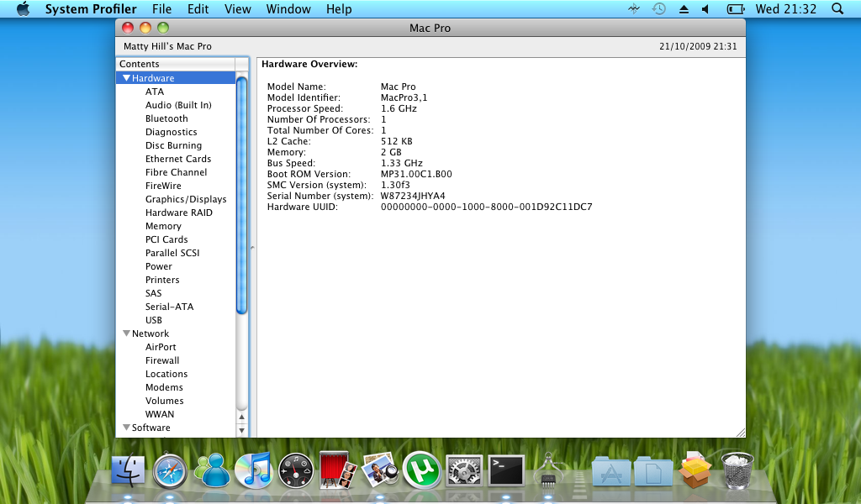
Task: Select Memory in the Contents sidebar
Action: coord(163,226)
